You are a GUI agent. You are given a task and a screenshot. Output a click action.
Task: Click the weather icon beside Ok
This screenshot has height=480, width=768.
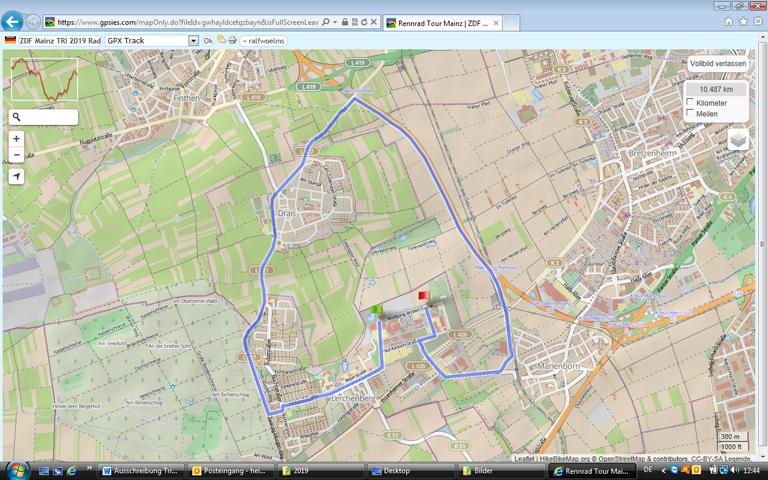point(220,40)
